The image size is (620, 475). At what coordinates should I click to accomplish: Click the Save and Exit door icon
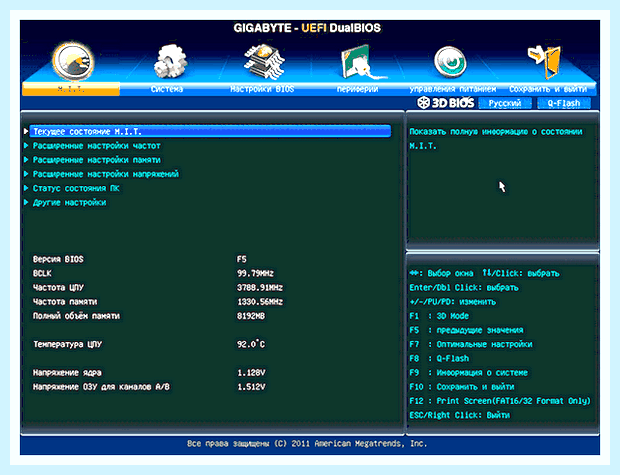pos(545,61)
